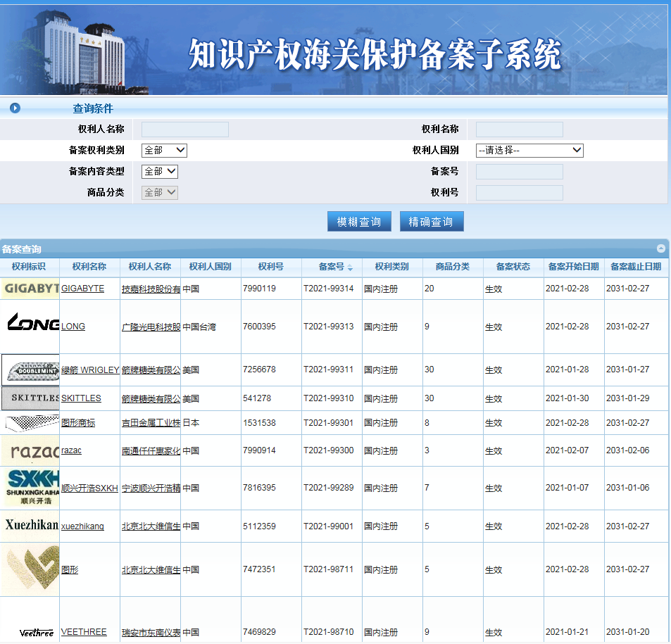Image resolution: width=671 pixels, height=644 pixels.
Task: Open the Xuezhikang trademark logo image
Action: (30, 526)
